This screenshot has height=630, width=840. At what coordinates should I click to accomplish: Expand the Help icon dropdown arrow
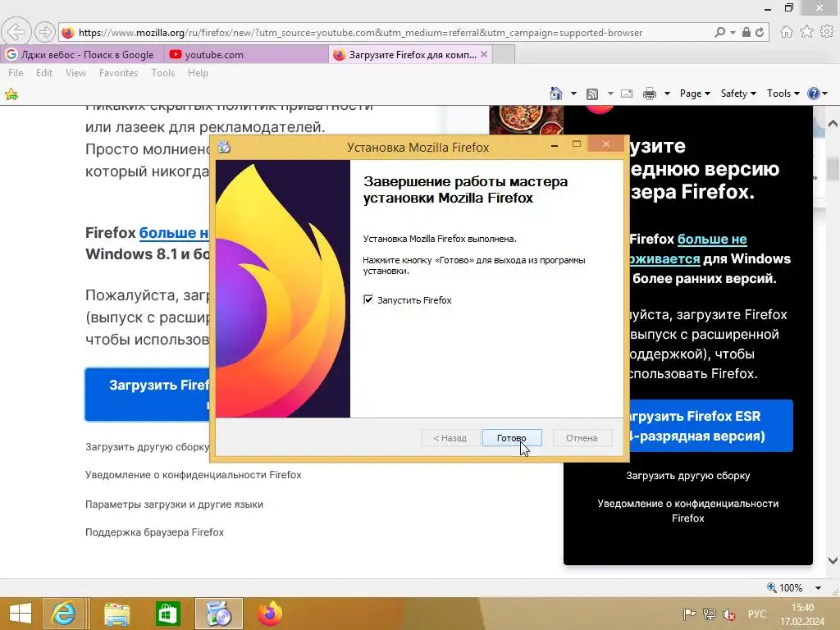click(825, 94)
